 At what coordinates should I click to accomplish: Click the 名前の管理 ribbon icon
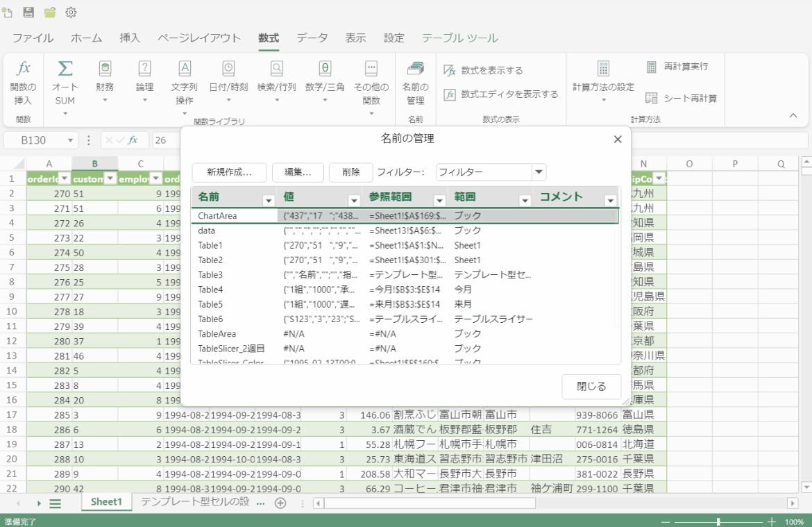(x=415, y=68)
